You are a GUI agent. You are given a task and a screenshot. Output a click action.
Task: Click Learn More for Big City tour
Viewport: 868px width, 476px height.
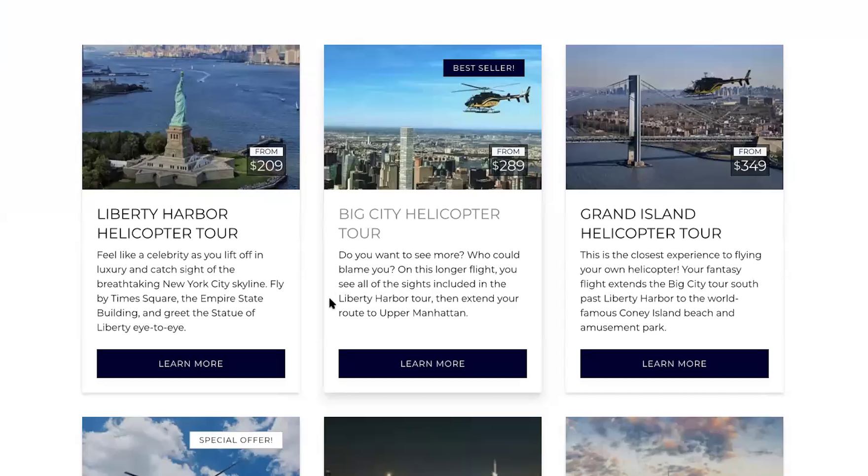pos(433,364)
